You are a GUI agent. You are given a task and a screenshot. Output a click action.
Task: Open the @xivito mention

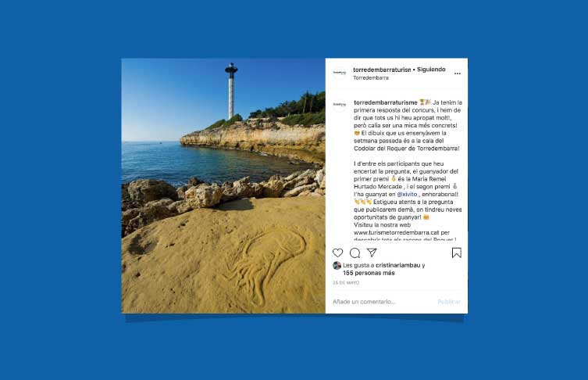coord(407,194)
